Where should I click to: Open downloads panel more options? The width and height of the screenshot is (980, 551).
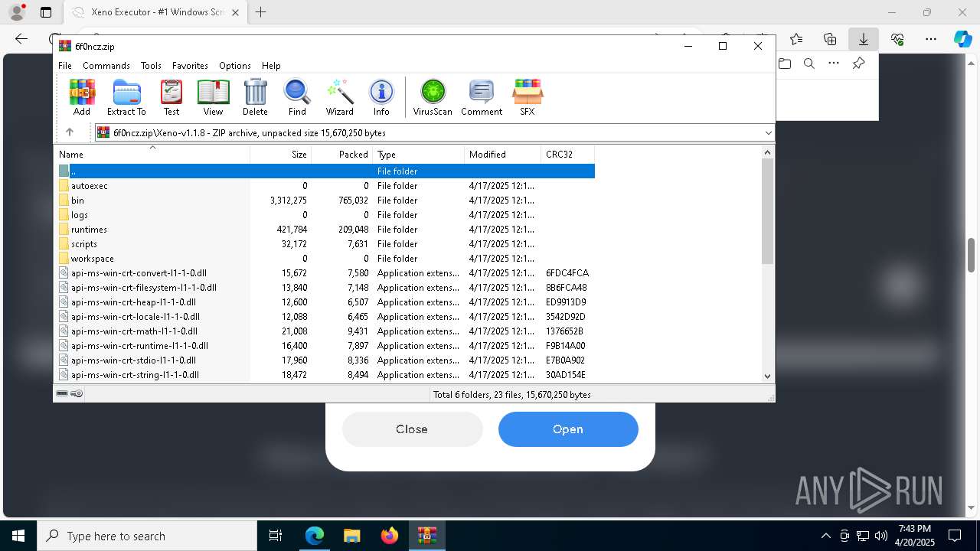pyautogui.click(x=834, y=64)
